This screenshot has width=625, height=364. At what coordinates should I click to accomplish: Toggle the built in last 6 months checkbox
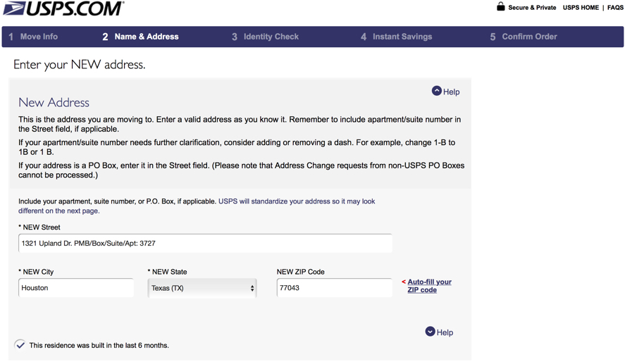click(x=20, y=345)
